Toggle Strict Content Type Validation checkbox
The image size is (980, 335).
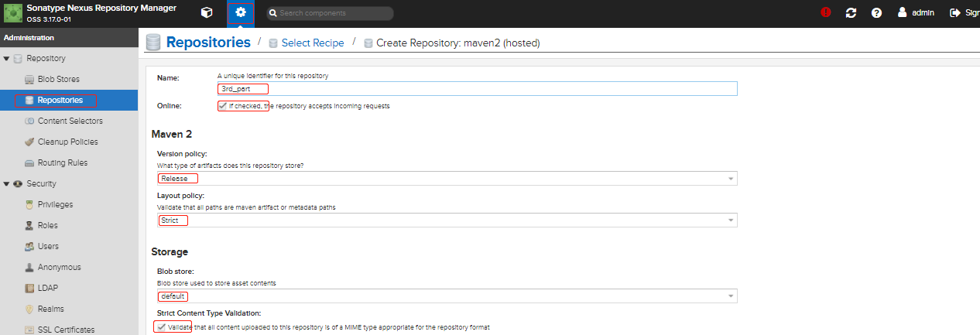pos(161,327)
